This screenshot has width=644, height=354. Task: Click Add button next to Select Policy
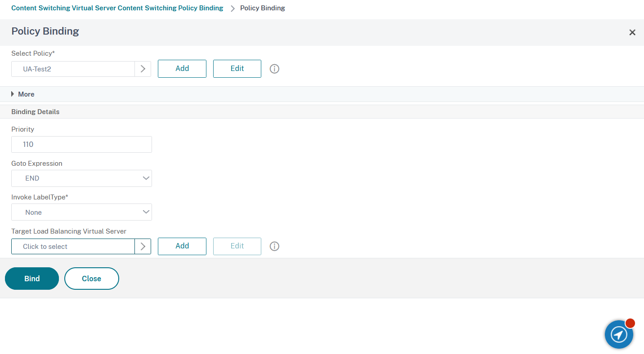coord(182,69)
